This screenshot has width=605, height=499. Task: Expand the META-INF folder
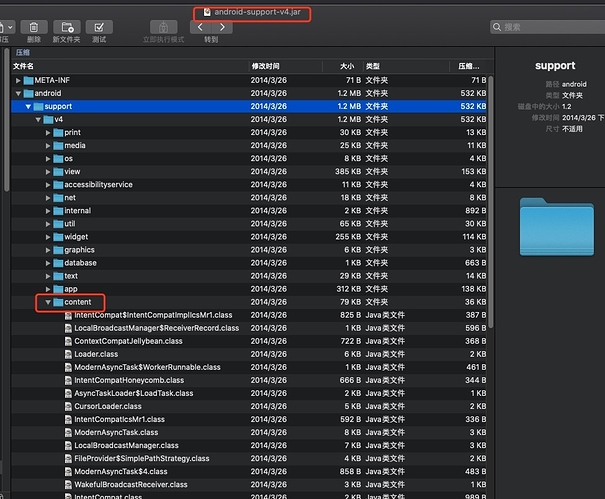18,81
